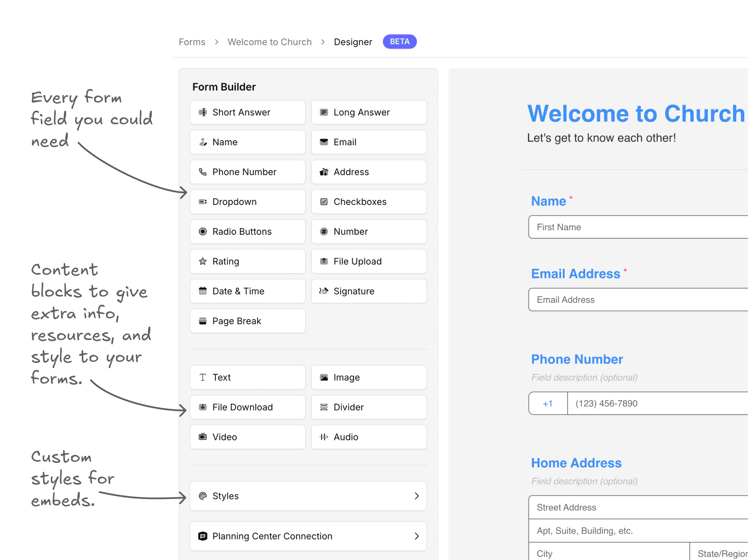Click the Rating star icon
Screen dimensions: 748x560
(x=203, y=261)
